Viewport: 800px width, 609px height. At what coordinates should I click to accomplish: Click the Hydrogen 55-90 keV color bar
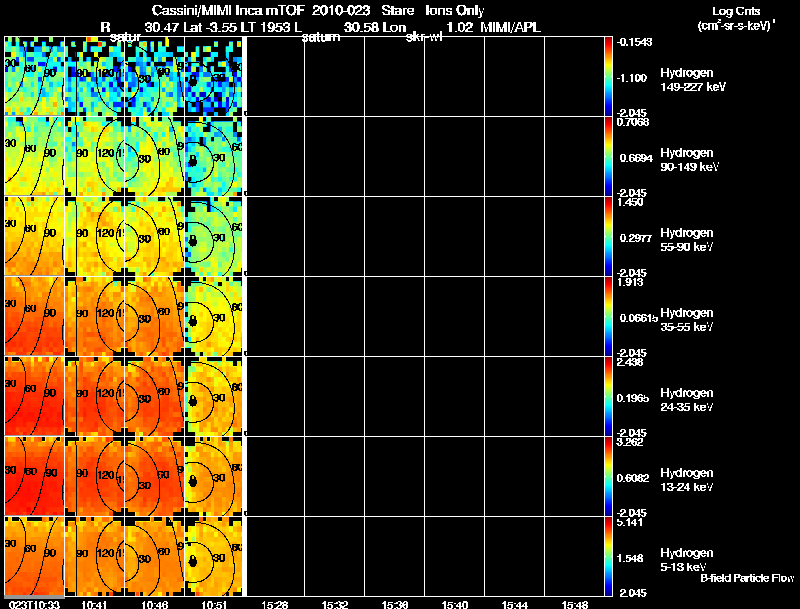pos(609,236)
